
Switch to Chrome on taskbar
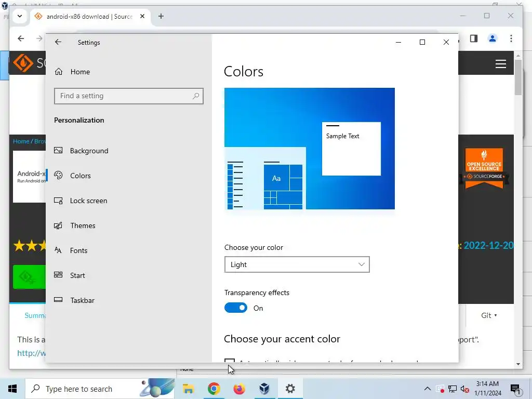click(x=214, y=389)
